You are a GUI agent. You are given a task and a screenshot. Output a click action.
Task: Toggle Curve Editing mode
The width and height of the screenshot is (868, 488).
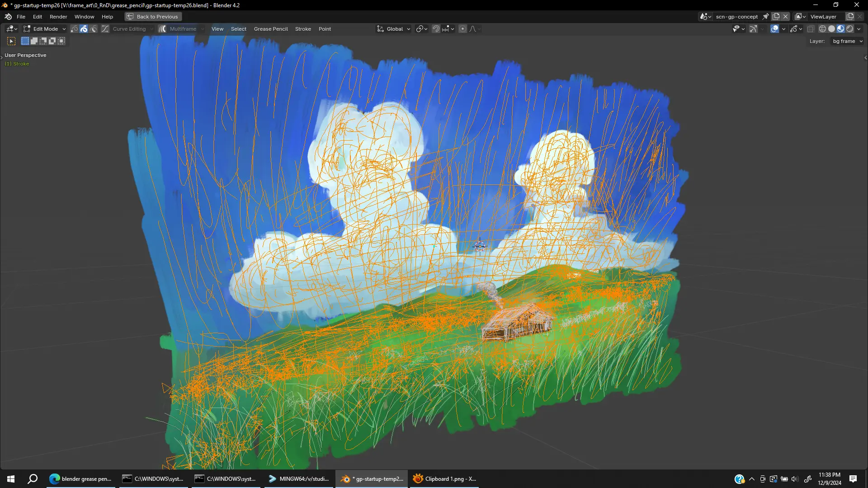click(x=105, y=29)
